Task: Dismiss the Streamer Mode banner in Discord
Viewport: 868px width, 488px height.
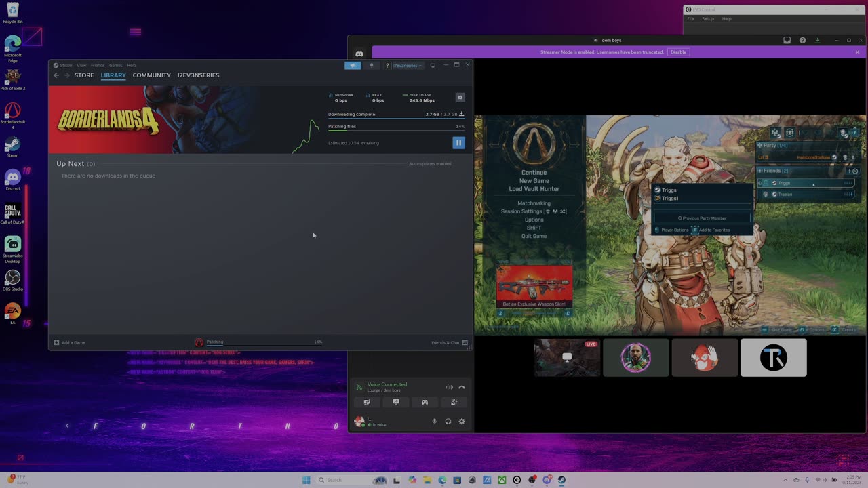Action: [857, 52]
